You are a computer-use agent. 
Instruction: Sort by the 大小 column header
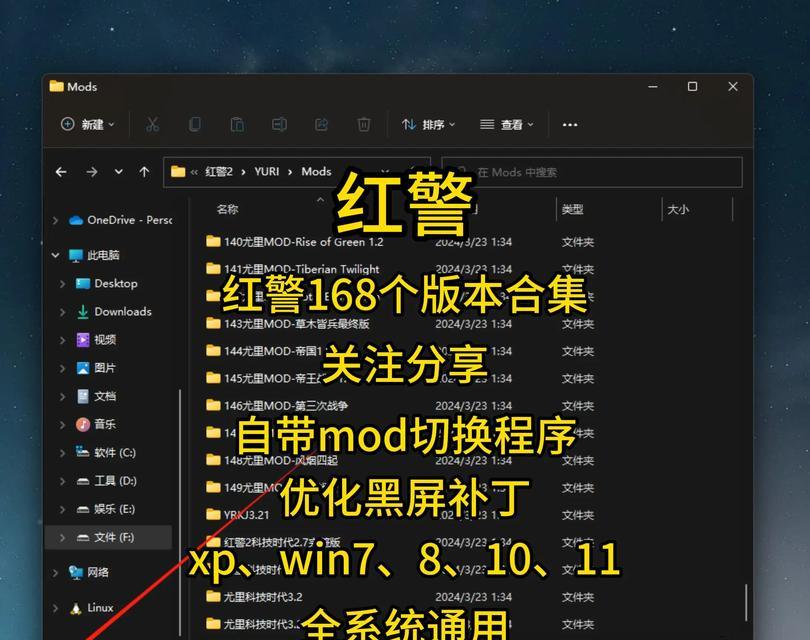point(678,209)
